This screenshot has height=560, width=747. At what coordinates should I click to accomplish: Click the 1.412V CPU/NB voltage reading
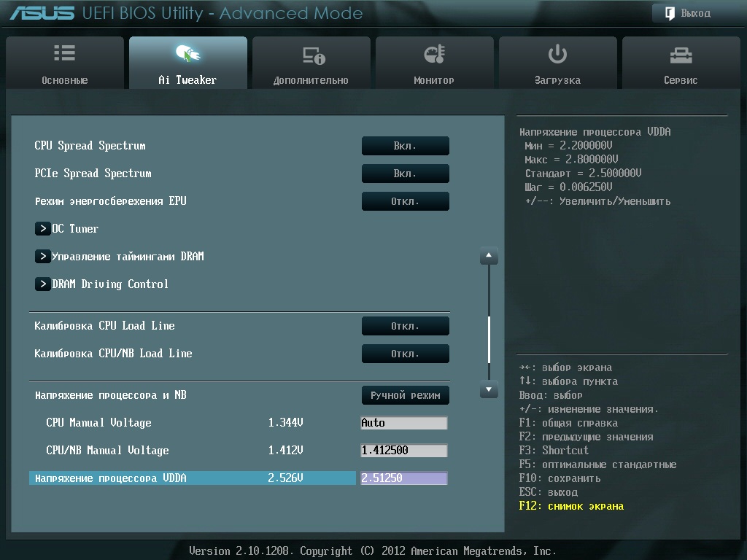[x=285, y=450]
